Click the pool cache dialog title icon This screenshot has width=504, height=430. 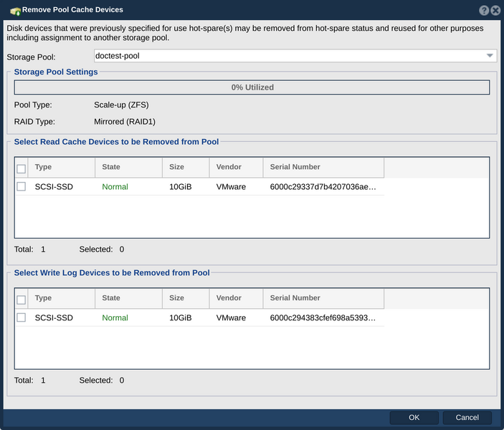(x=15, y=11)
